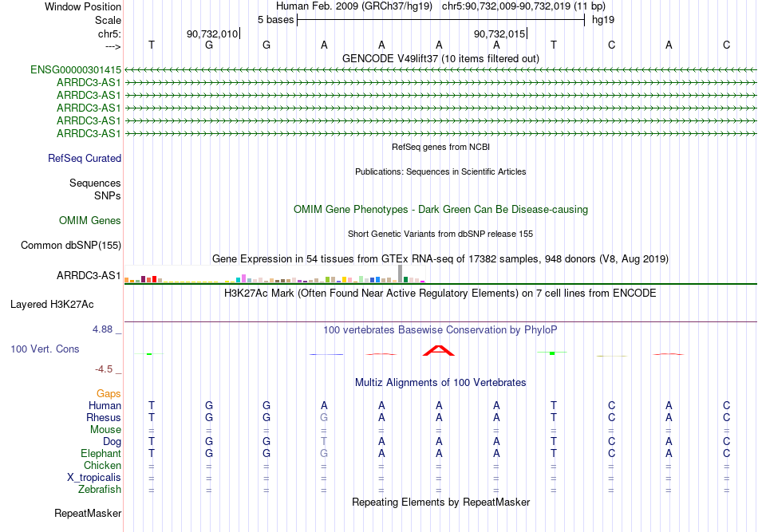
Task: Click RefSeq genes from NCBI title
Action: (x=440, y=147)
